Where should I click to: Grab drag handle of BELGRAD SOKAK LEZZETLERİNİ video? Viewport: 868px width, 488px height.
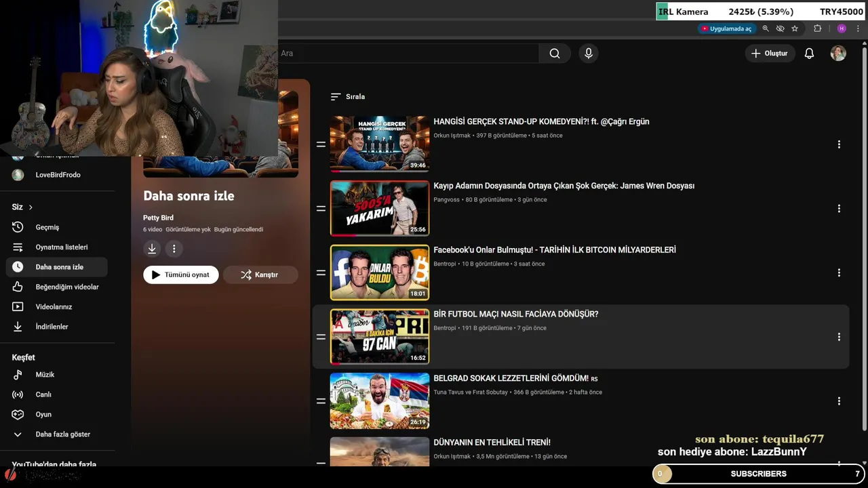[x=321, y=401]
